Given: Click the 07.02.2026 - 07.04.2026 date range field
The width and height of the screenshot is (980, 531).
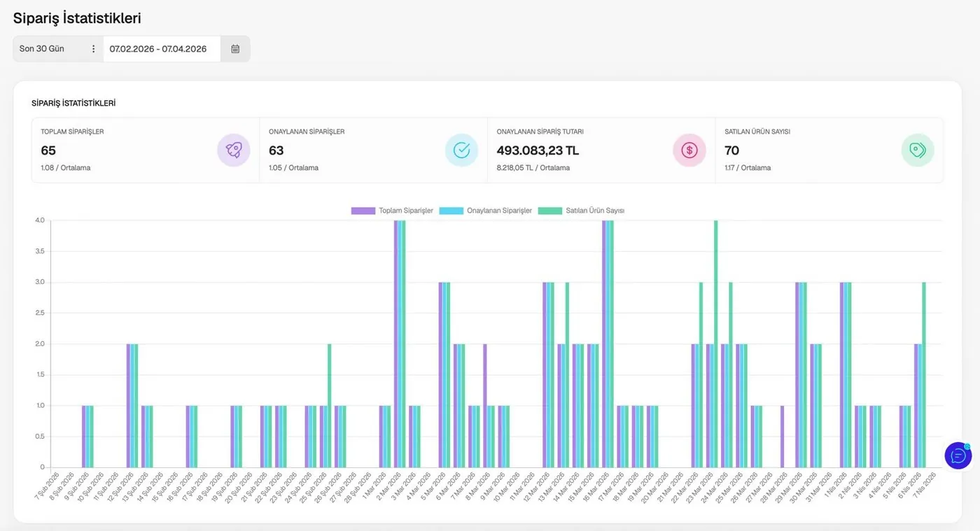Looking at the screenshot, I should pyautogui.click(x=162, y=49).
